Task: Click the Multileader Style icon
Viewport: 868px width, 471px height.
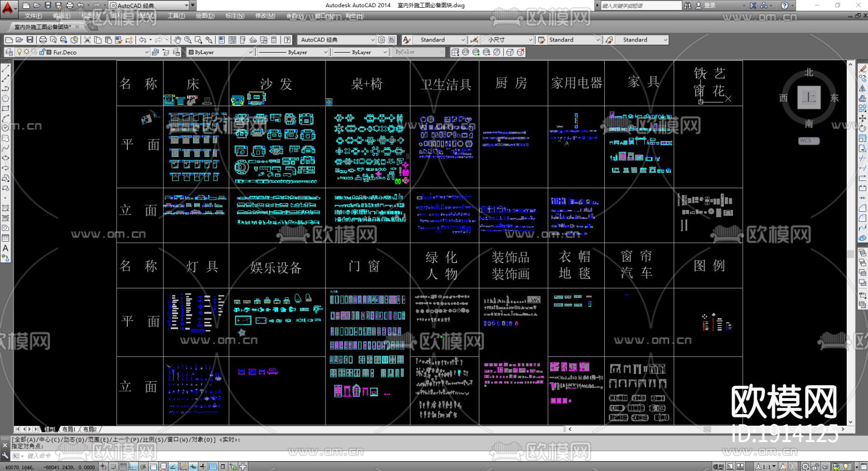Action: click(x=610, y=40)
